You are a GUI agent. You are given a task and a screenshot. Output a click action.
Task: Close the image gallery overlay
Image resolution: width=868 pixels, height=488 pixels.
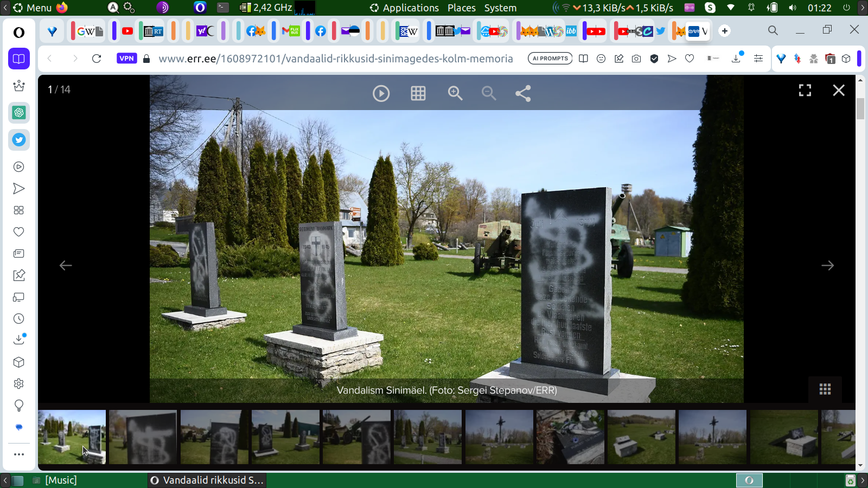[839, 91]
